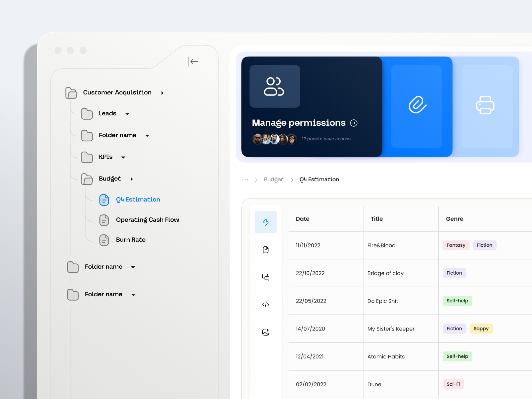
Task: Select Operating Cash Flow document
Action: pyautogui.click(x=147, y=220)
